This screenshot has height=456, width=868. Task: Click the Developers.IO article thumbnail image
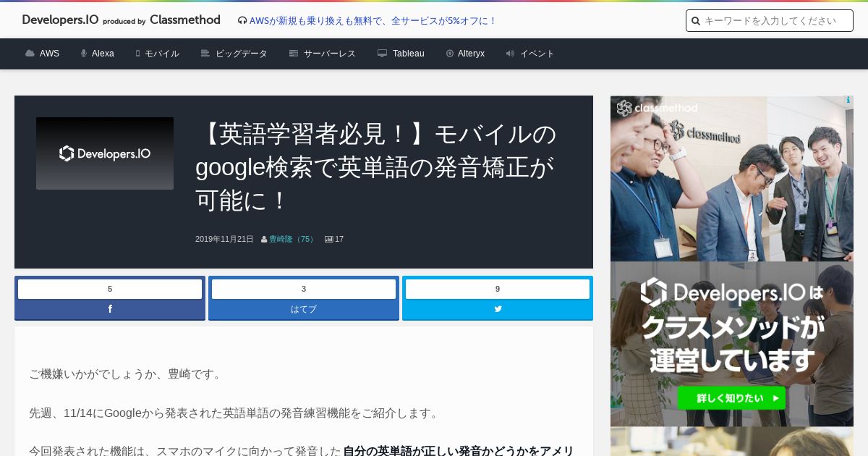coord(105,153)
